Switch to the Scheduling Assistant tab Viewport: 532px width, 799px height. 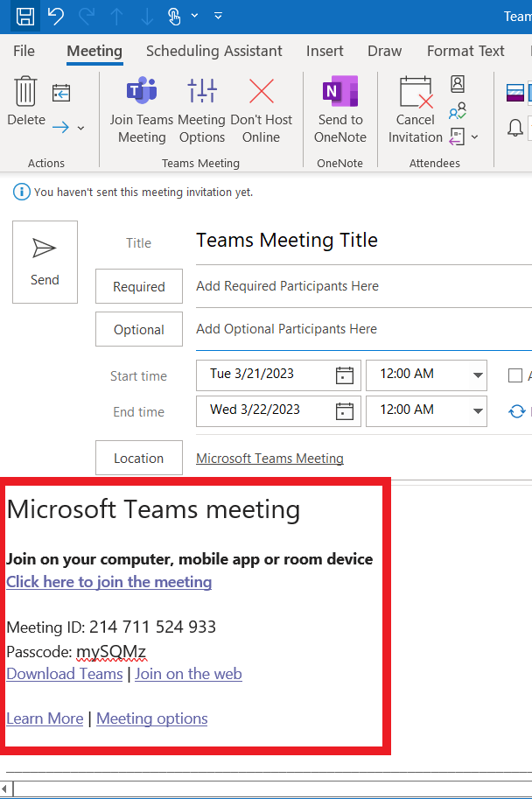tap(213, 51)
